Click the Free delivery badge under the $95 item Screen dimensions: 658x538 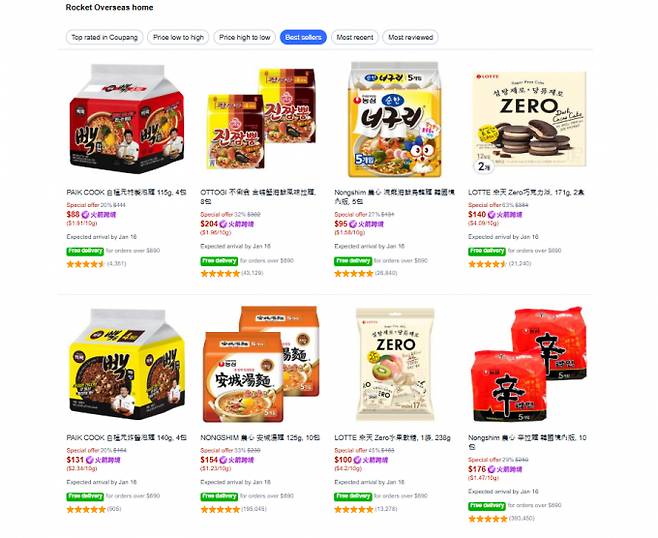[x=353, y=261]
